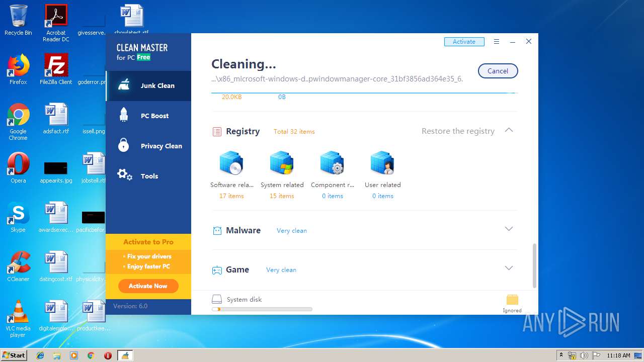Image resolution: width=644 pixels, height=362 pixels.
Task: Select System related registry icon
Action: tap(282, 163)
